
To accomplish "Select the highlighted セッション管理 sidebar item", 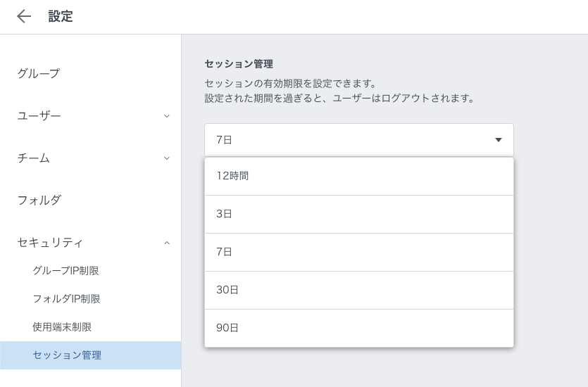I will click(x=67, y=355).
